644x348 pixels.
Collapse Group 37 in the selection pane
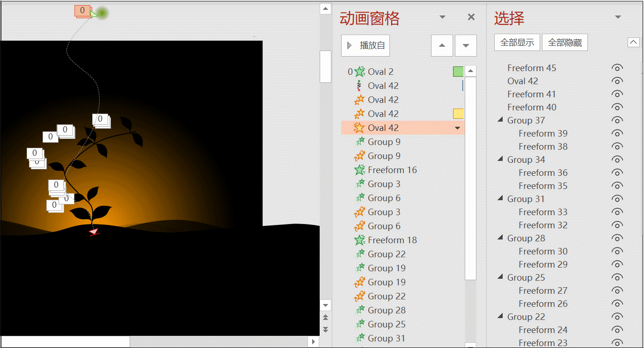click(x=500, y=120)
